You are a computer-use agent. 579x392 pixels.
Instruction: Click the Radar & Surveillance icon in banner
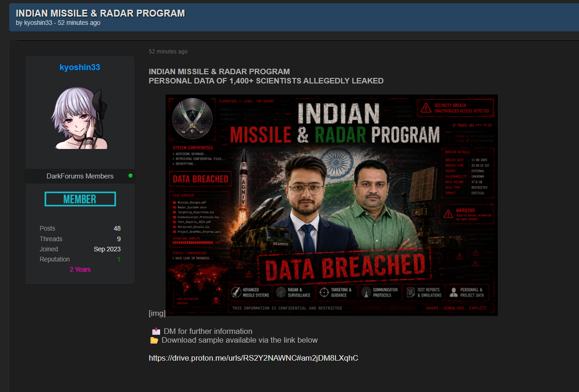pos(281,292)
